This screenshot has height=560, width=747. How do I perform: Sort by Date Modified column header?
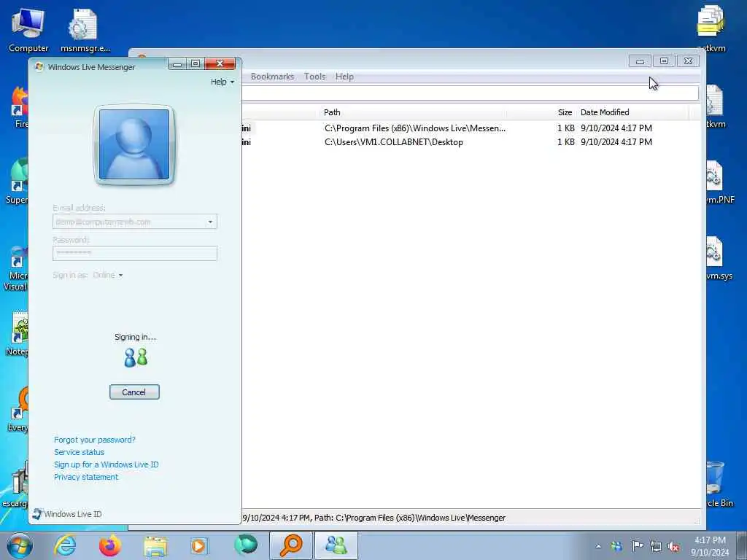(x=632, y=112)
